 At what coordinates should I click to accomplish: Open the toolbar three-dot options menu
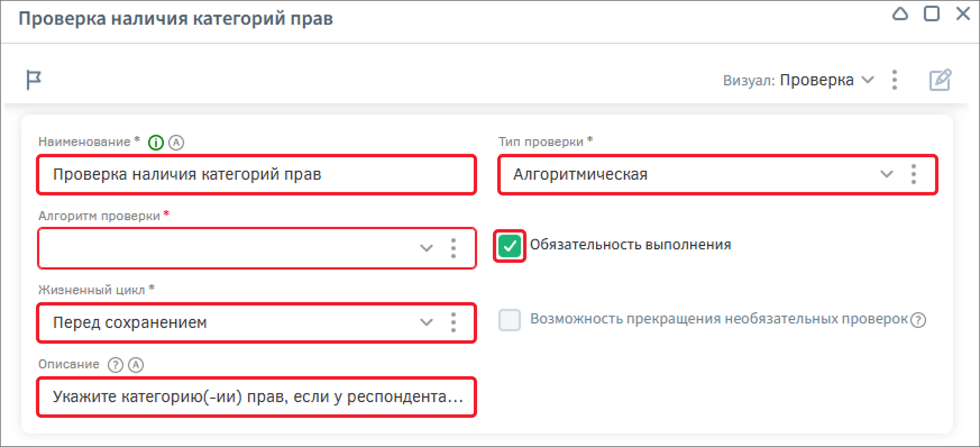click(x=895, y=80)
